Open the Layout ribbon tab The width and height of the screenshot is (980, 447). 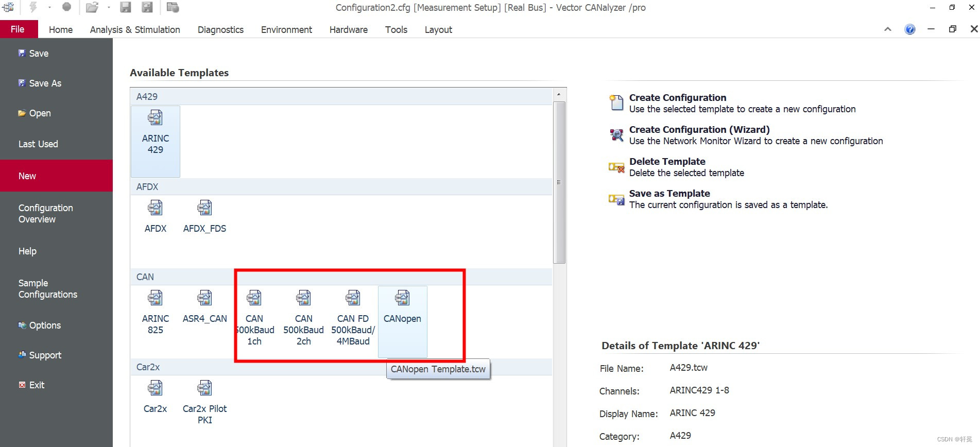pos(438,29)
